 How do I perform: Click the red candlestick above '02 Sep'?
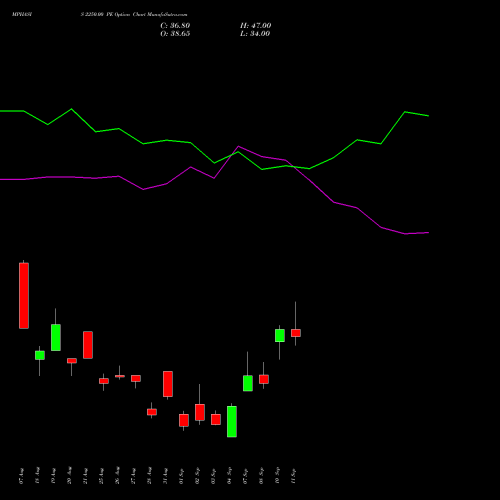pos(200,412)
